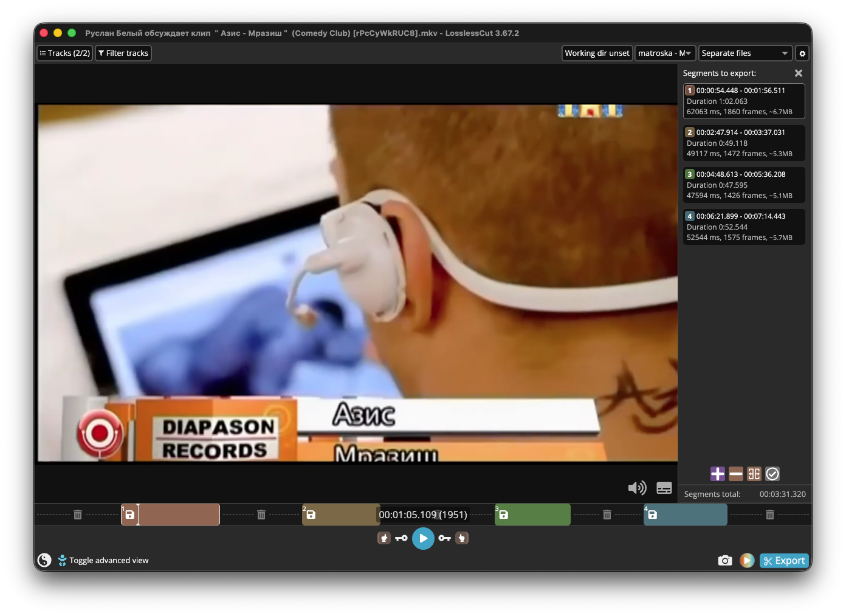Click the trash icon after timeline segment 4

[x=770, y=515]
